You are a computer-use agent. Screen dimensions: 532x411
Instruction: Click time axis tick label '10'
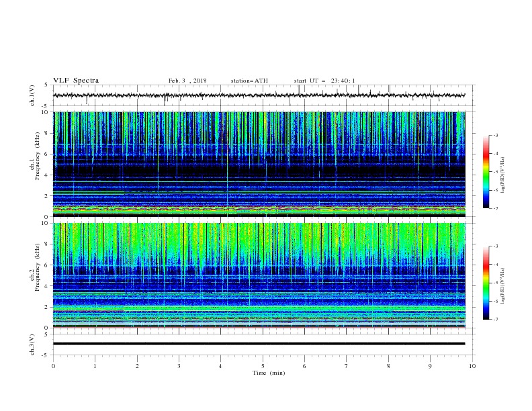[x=472, y=366]
